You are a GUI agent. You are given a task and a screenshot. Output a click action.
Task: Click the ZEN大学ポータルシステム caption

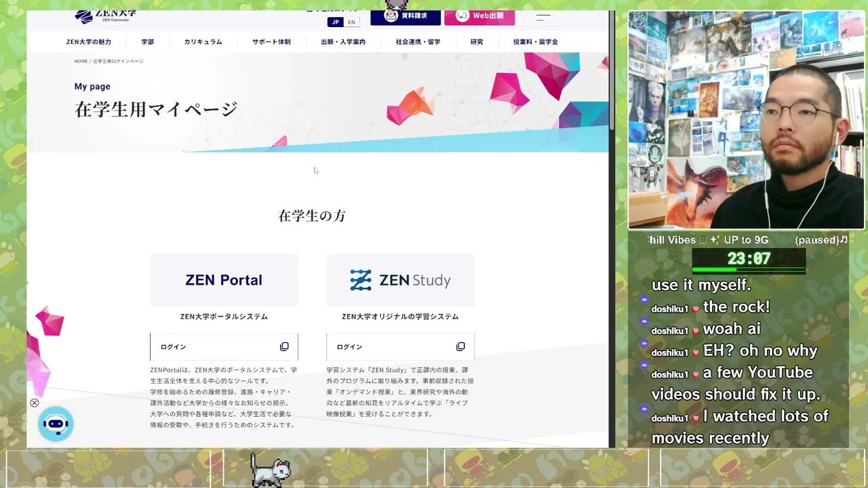click(x=224, y=317)
